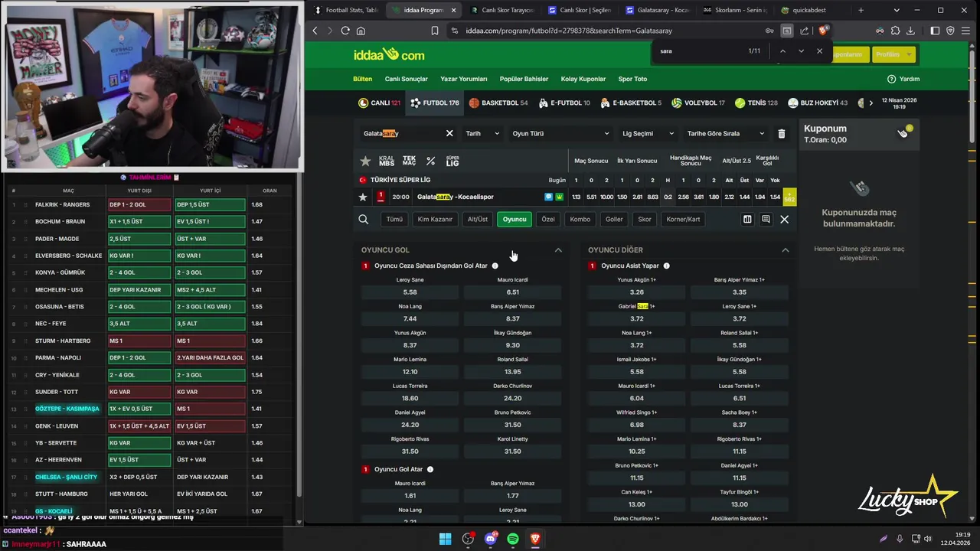This screenshot has height=551, width=980.
Task: Open the Tarihe Göre Sırala dropdown
Action: pos(726,133)
